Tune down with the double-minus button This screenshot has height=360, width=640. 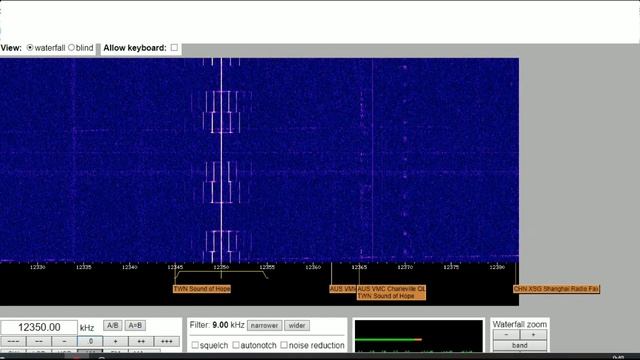39,341
